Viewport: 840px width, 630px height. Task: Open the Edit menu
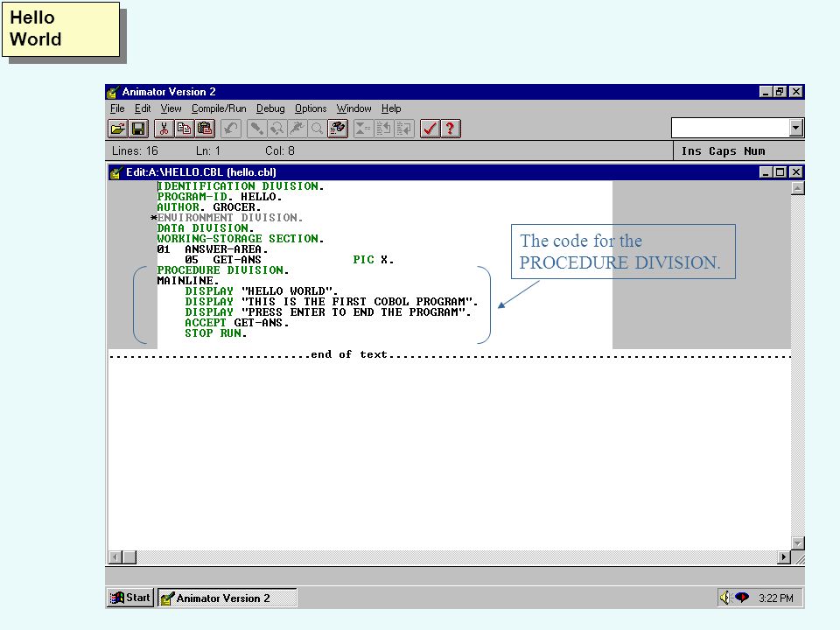tap(143, 108)
